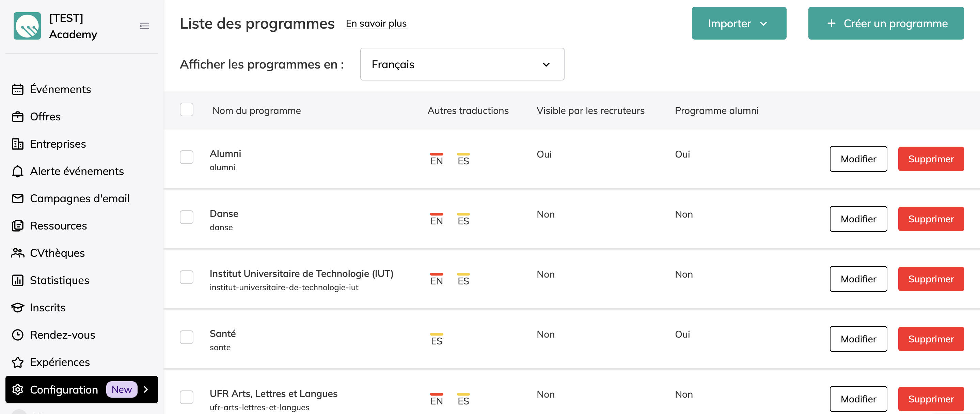
Task: Follow the En savoir plus link
Action: 376,23
